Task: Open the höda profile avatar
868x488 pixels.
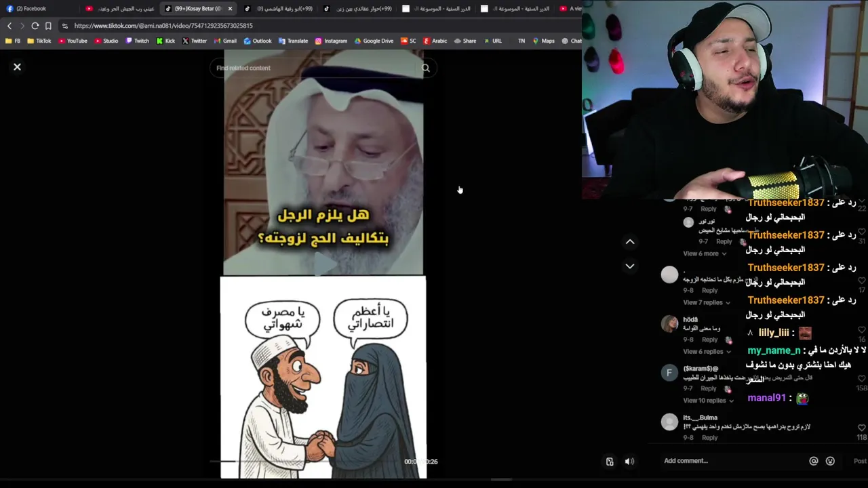Action: tap(669, 323)
